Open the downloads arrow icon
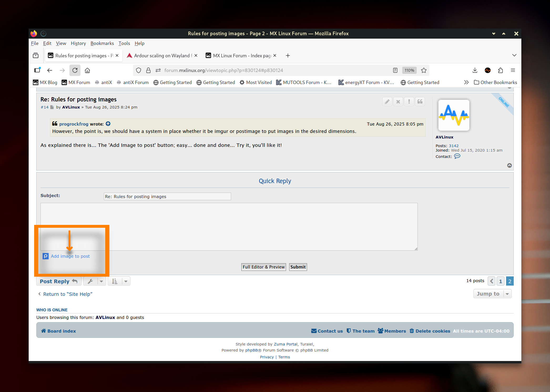This screenshot has height=392, width=550. point(475,70)
